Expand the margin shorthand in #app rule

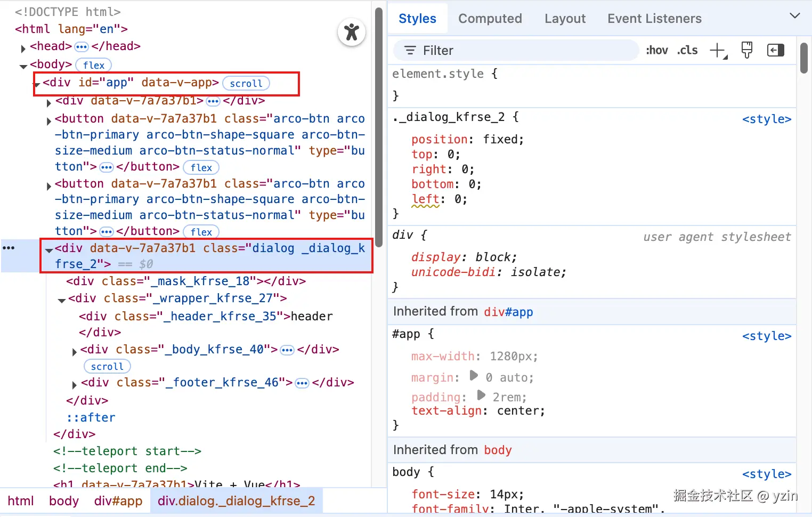tap(474, 376)
